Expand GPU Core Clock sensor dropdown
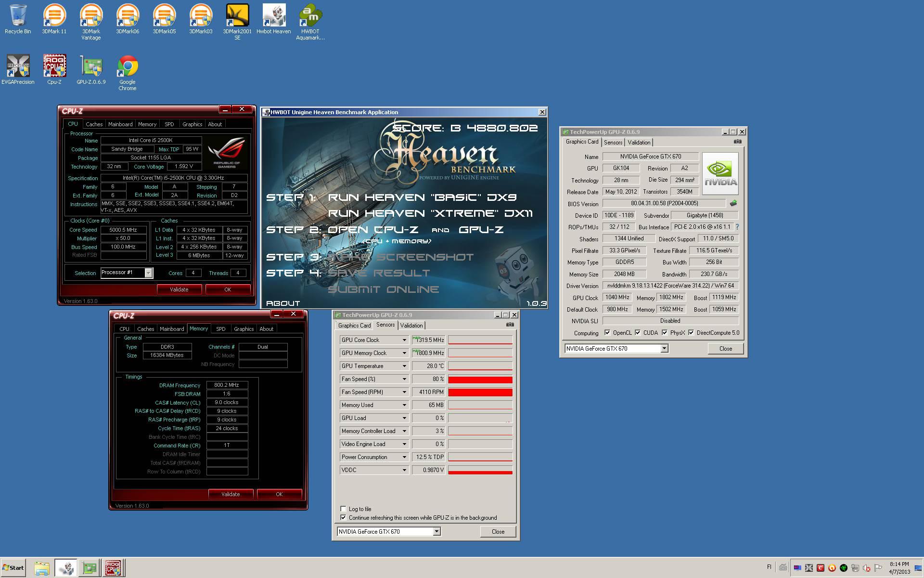The width and height of the screenshot is (924, 578). (x=404, y=340)
